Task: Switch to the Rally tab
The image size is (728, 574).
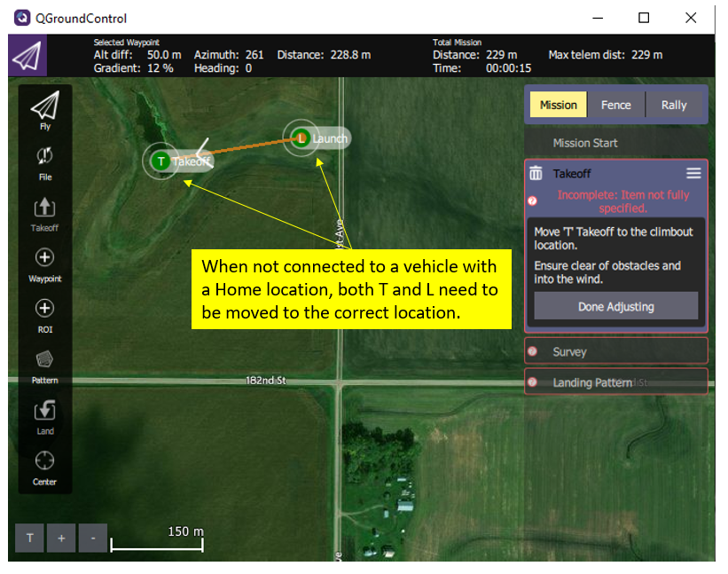Action: click(674, 105)
